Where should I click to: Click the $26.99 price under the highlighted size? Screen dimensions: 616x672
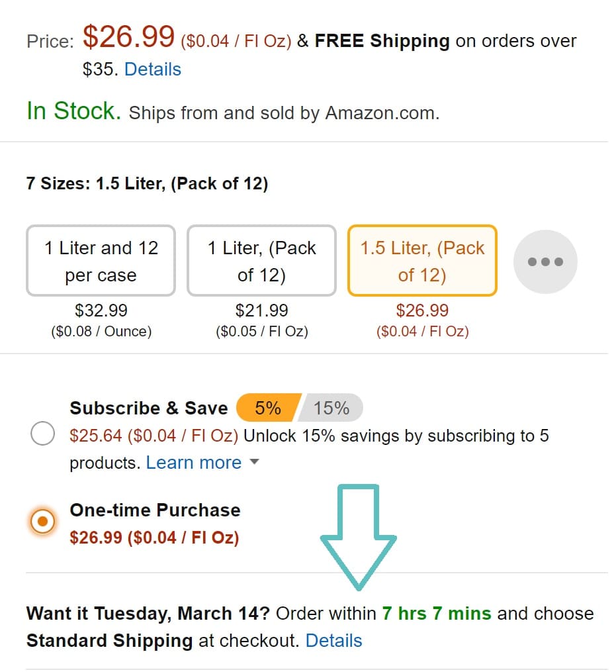(421, 311)
